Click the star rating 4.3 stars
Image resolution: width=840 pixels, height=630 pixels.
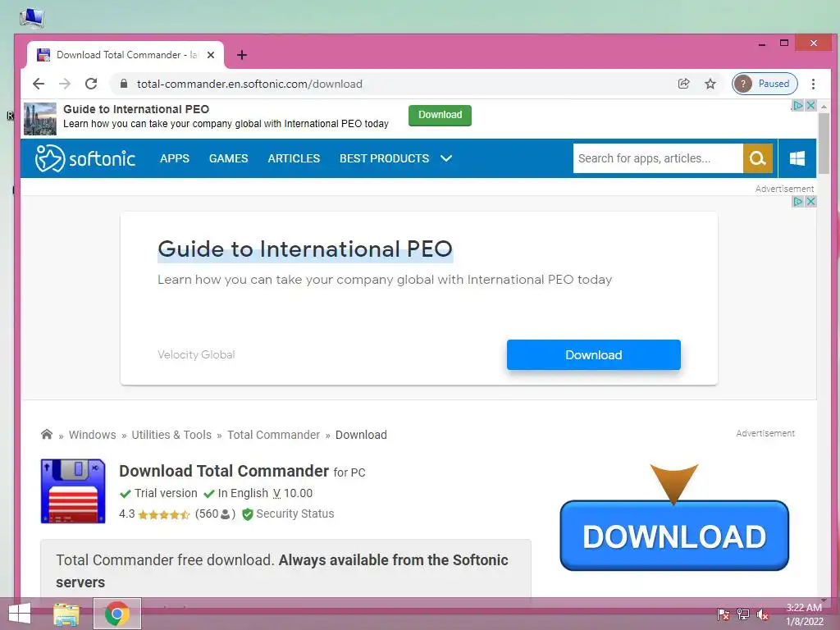pyautogui.click(x=163, y=515)
